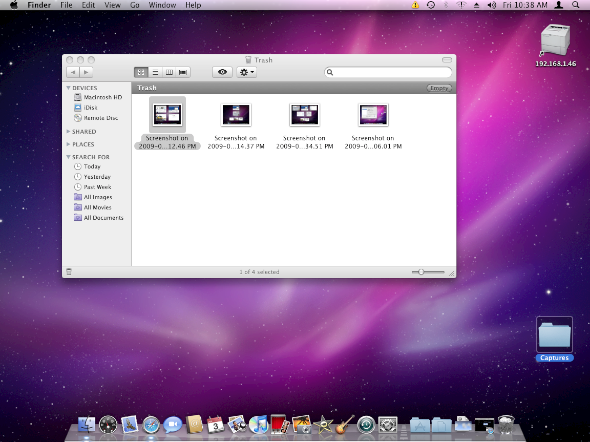This screenshot has width=590, height=442.
Task: Open the Help menu
Action: pyautogui.click(x=193, y=5)
